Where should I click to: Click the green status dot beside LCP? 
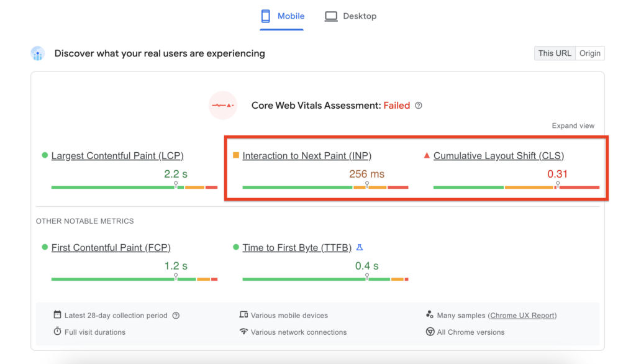(x=44, y=155)
